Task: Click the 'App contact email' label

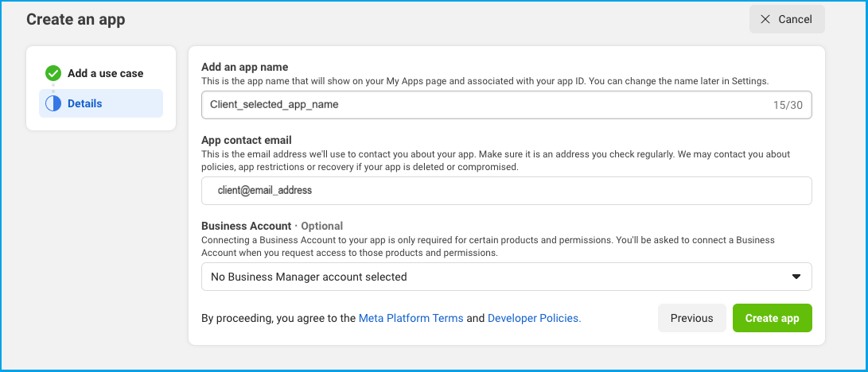Action: pos(247,141)
